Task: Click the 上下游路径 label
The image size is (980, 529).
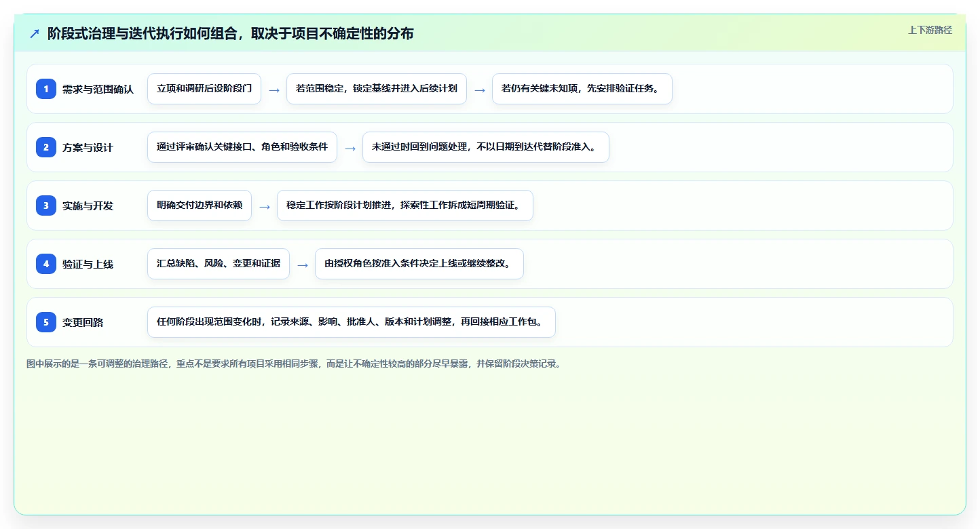Action: tap(930, 30)
